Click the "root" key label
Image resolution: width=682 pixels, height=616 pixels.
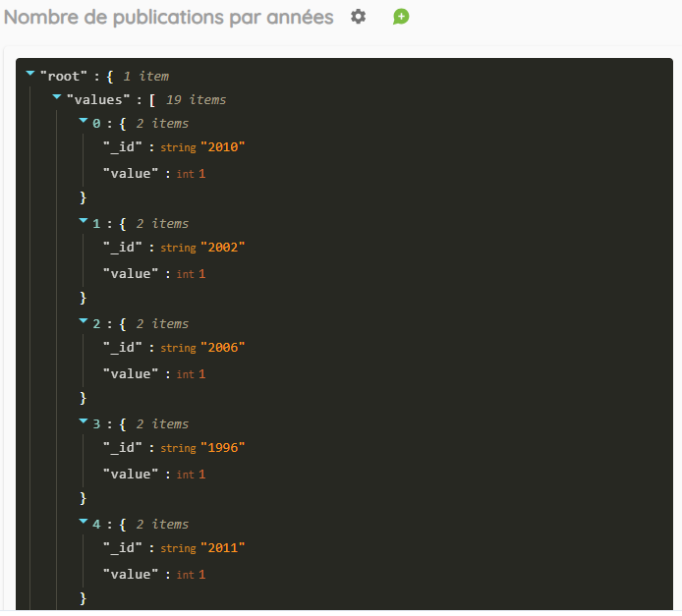point(64,77)
